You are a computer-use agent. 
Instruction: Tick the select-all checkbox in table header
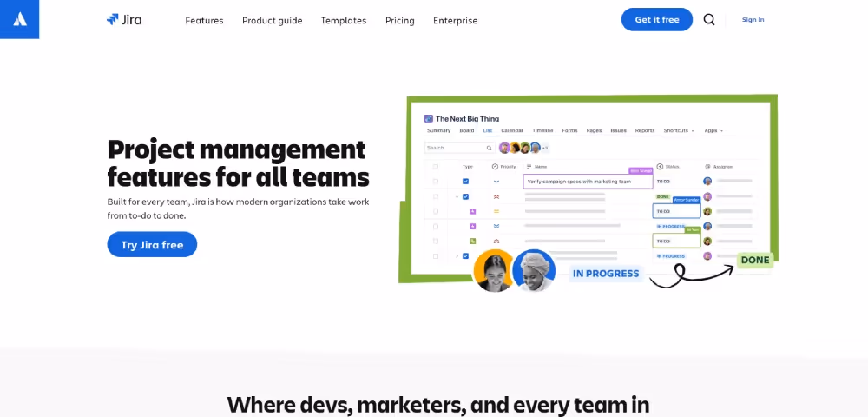point(436,166)
